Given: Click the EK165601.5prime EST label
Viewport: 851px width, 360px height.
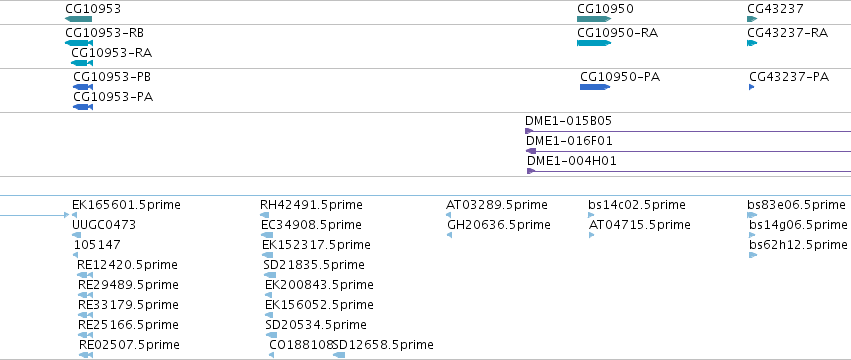Looking at the screenshot, I should click(126, 205).
